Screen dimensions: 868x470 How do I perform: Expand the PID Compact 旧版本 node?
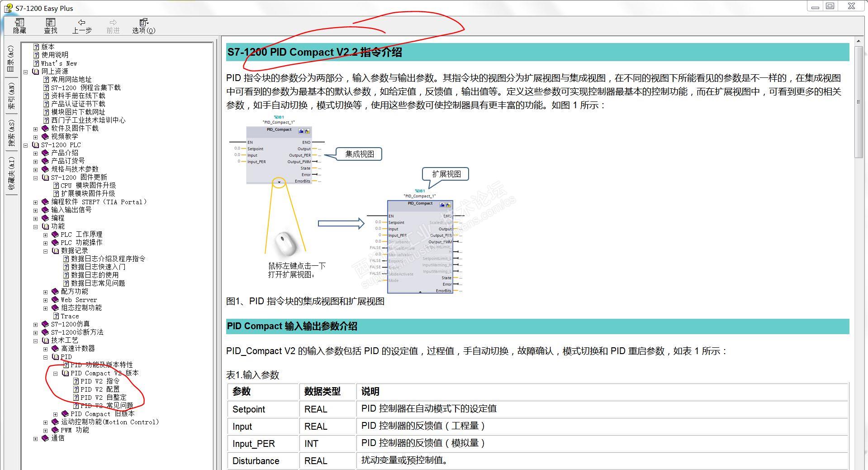[x=56, y=414]
